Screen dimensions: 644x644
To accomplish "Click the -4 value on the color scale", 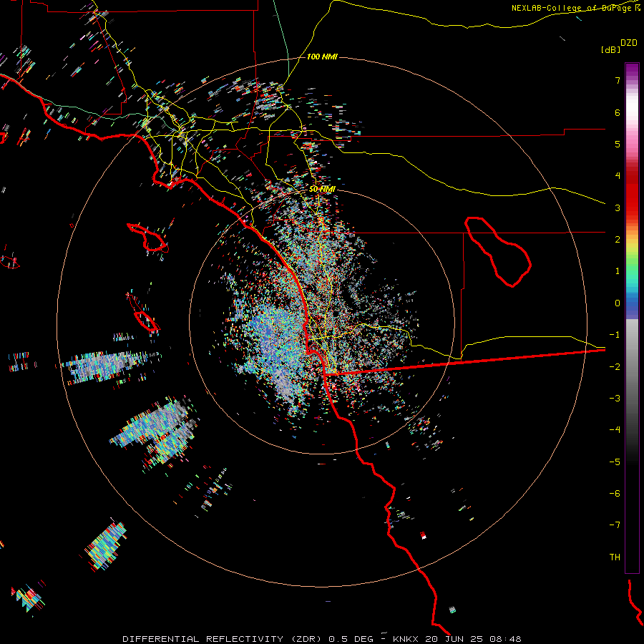I will (x=615, y=429).
